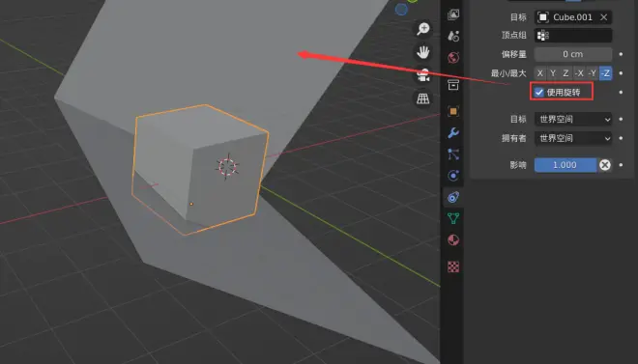Select the X floor axis button

tap(540, 73)
